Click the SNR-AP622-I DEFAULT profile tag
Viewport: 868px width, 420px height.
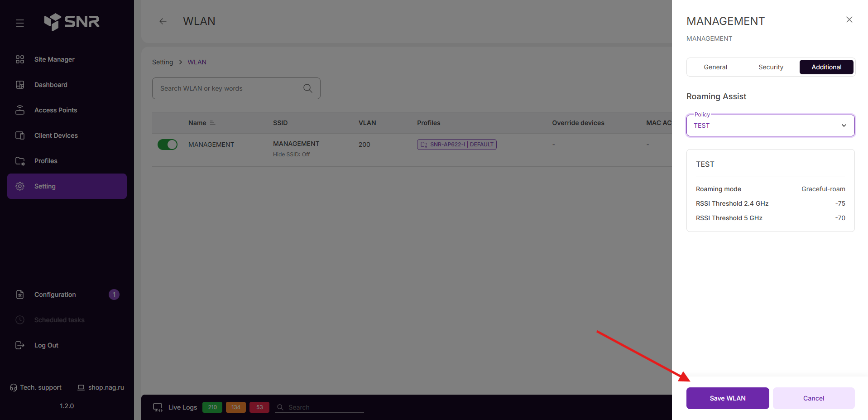point(456,145)
